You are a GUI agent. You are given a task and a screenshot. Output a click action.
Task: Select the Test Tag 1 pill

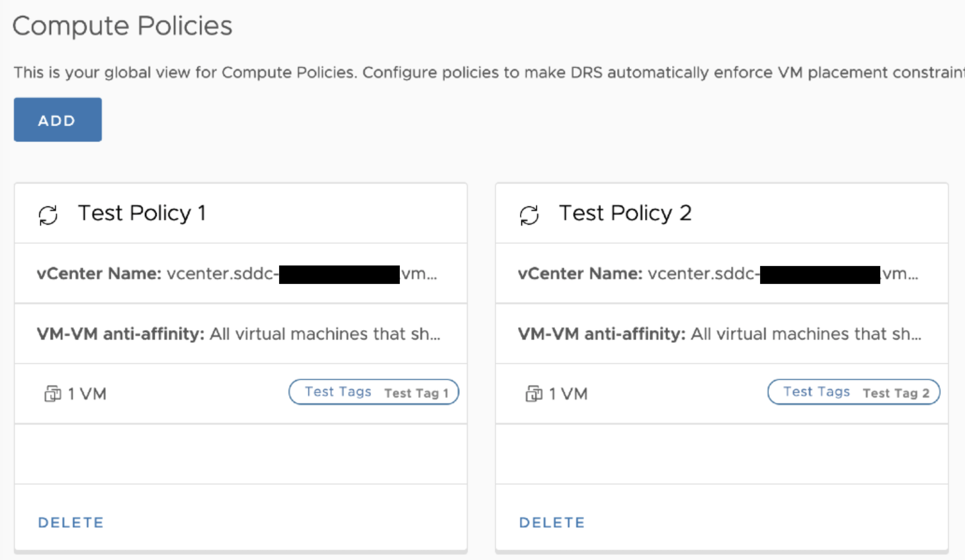click(x=373, y=392)
